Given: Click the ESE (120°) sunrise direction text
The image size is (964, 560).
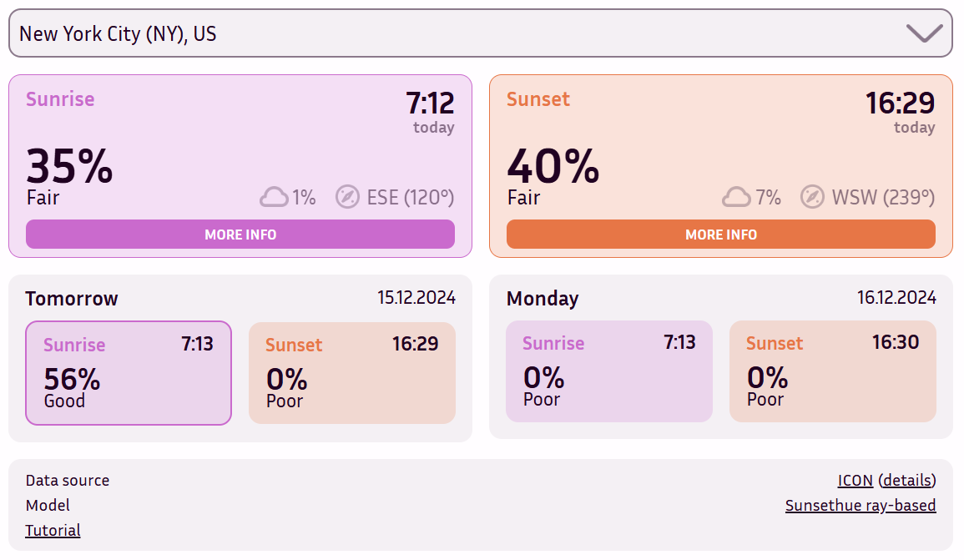Looking at the screenshot, I should [411, 198].
